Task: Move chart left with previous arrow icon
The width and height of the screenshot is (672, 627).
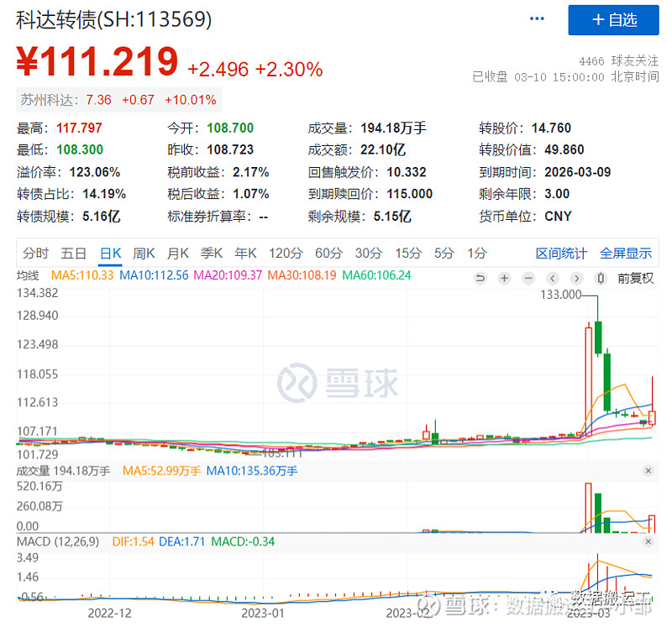Action: click(553, 279)
